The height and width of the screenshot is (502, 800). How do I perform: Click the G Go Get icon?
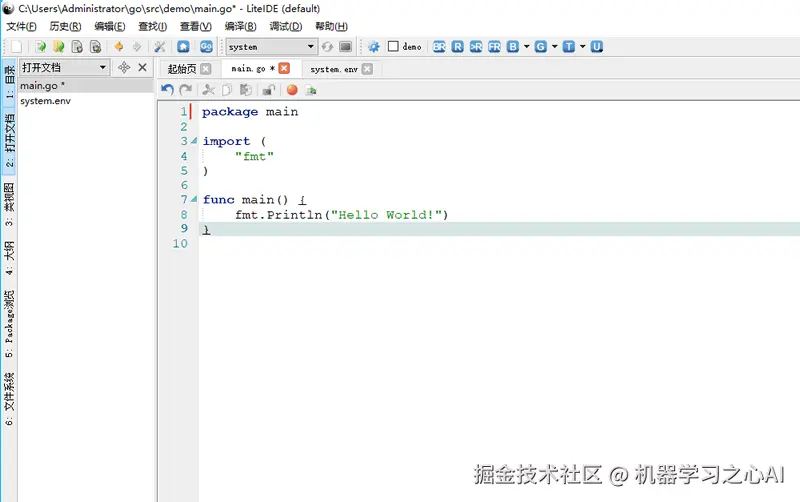coord(541,47)
